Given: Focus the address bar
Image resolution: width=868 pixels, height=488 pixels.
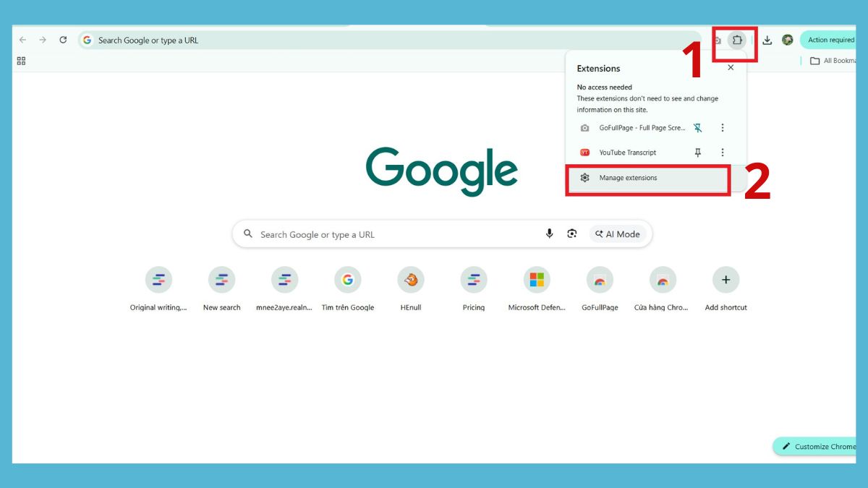Looking at the screenshot, I should (389, 40).
